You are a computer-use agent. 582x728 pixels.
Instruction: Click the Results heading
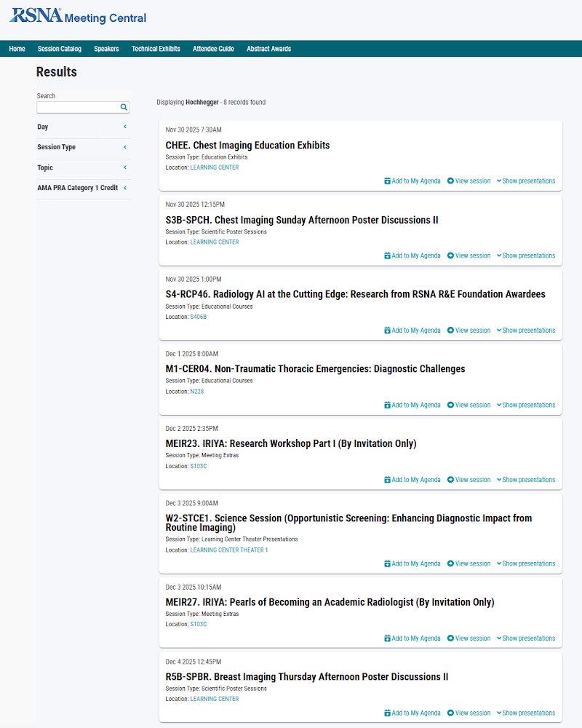[57, 72]
